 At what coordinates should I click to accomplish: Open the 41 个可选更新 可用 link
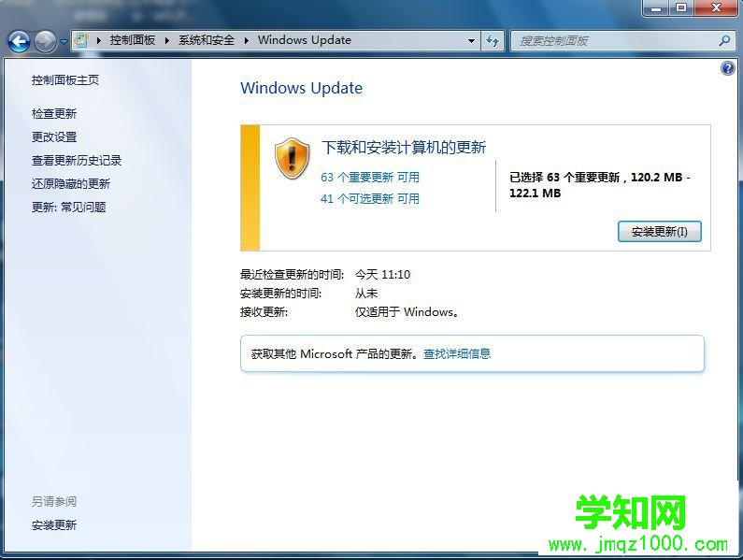pyautogui.click(x=370, y=199)
